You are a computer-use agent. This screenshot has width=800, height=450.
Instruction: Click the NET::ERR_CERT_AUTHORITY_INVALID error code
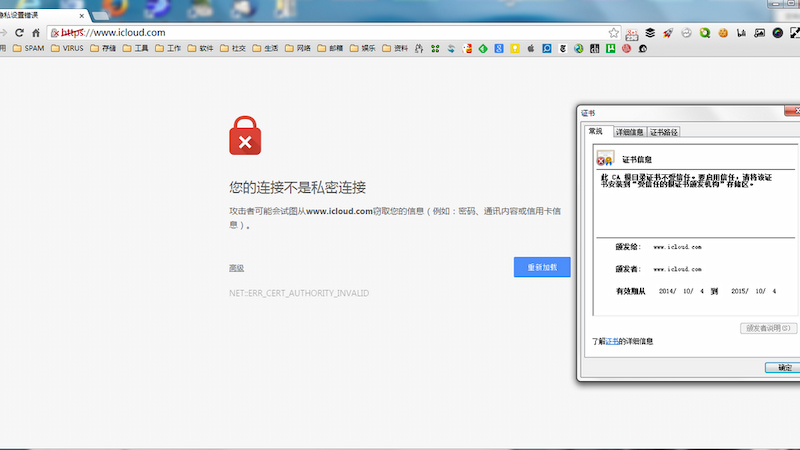(299, 293)
